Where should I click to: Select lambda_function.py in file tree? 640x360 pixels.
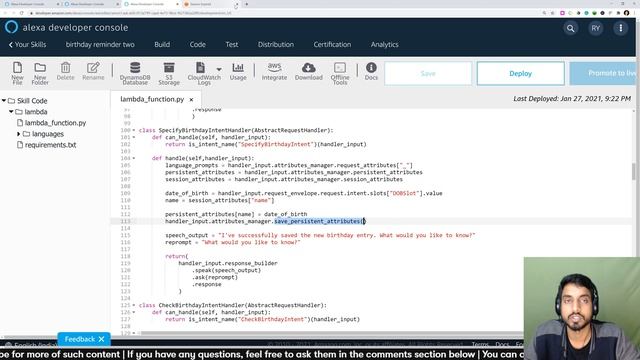click(x=55, y=122)
